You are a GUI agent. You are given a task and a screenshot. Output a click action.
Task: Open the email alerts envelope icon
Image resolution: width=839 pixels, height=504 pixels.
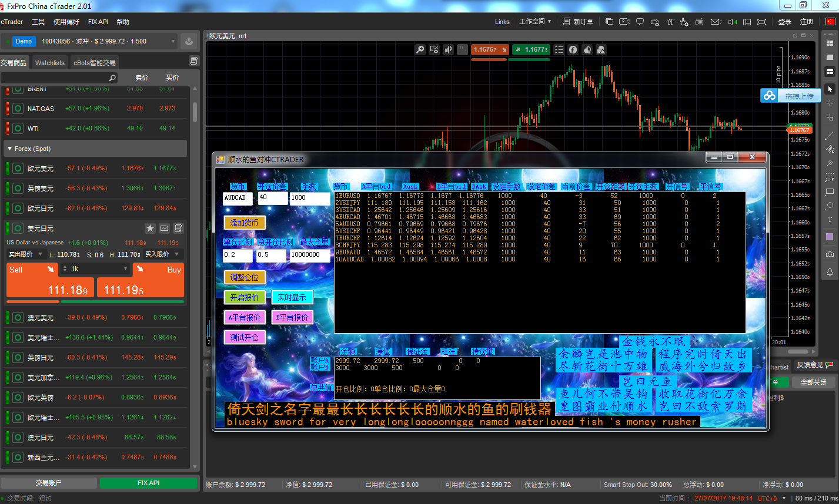tap(716, 22)
